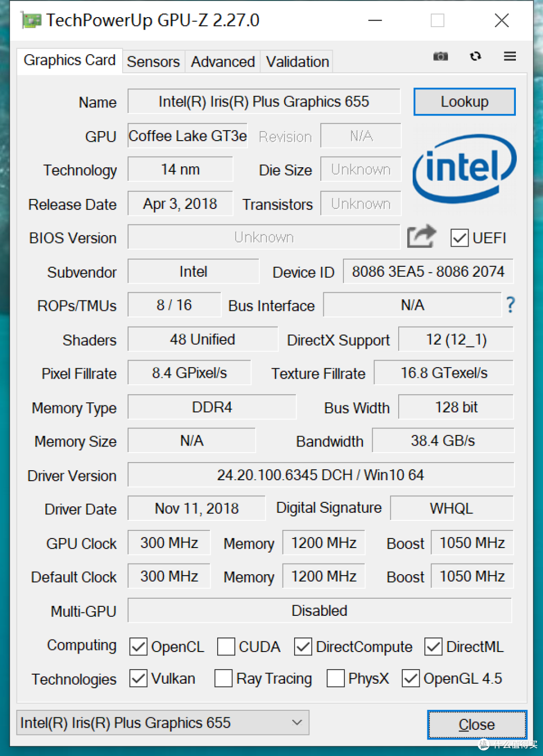The height and width of the screenshot is (756, 543).
Task: Click the Name field showing Iris Plus Graphics 655
Action: pyautogui.click(x=264, y=101)
